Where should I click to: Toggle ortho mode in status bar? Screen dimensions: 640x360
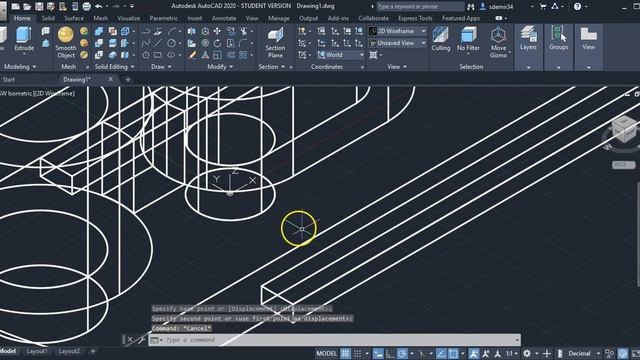pyautogui.click(x=390, y=353)
